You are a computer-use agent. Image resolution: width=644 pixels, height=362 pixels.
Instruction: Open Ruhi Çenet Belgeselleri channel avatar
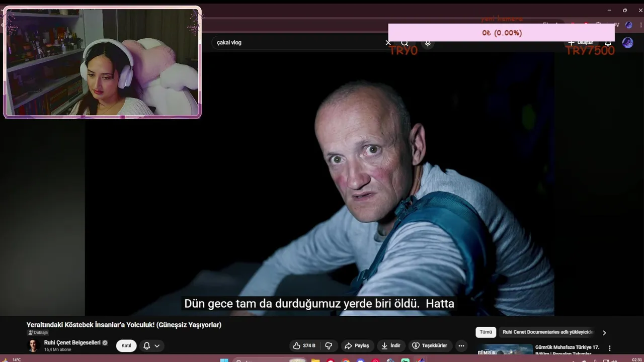tap(34, 345)
